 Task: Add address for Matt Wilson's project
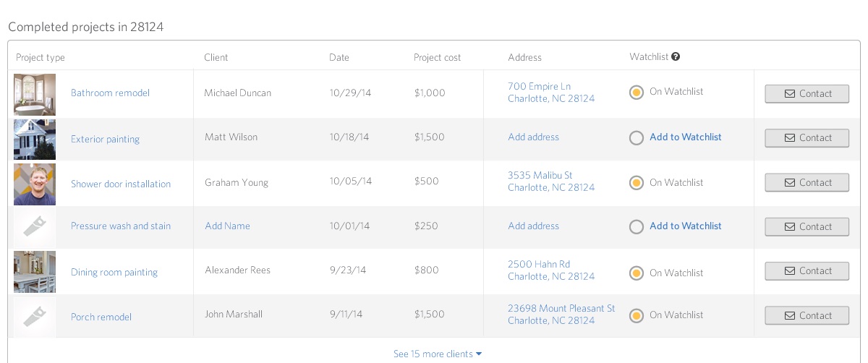pyautogui.click(x=533, y=137)
